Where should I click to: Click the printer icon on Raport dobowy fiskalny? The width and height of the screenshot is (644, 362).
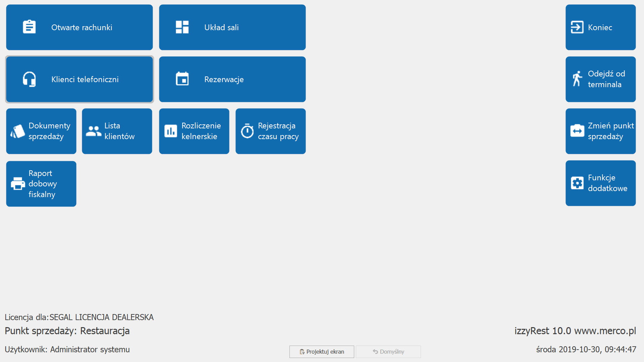pyautogui.click(x=18, y=184)
